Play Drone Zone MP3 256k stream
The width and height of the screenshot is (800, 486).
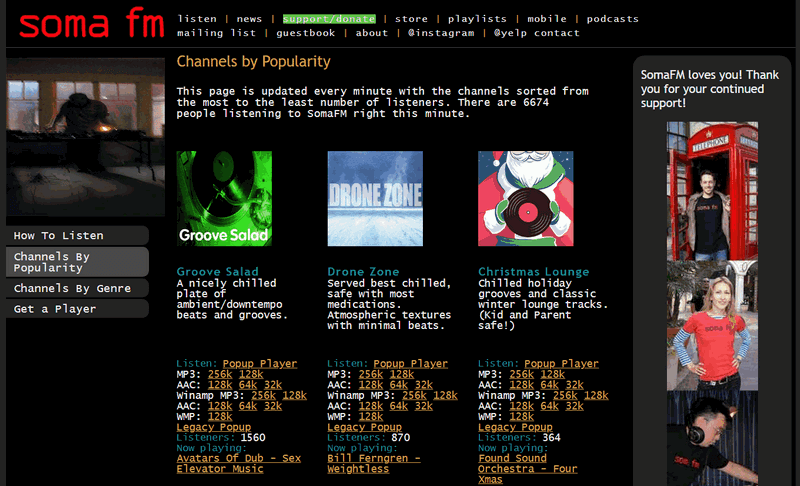[371, 374]
